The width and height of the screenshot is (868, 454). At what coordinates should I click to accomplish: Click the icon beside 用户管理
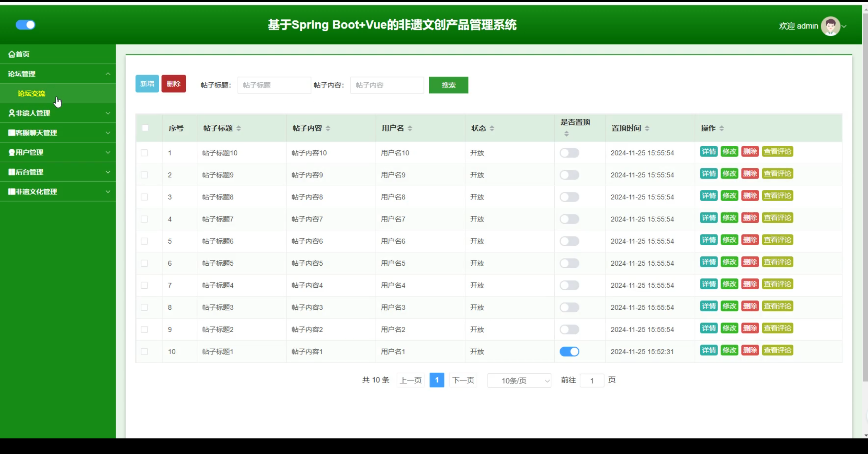[12, 152]
